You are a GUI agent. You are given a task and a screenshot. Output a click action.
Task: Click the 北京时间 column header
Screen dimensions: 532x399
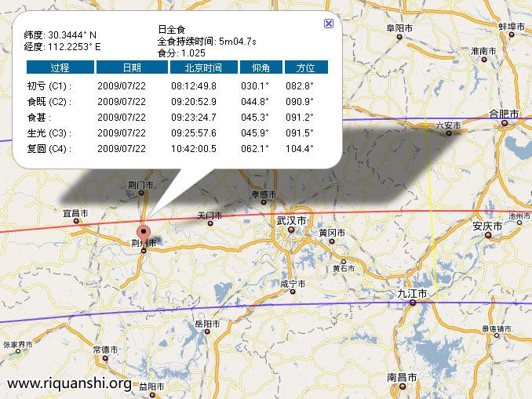[203, 67]
